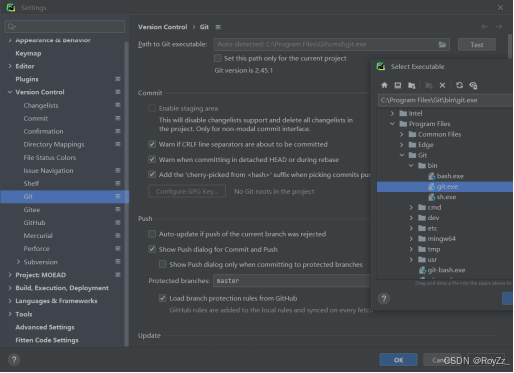This screenshot has height=373, width=514.
Task: Click the Test button for Git executable
Action: 477,45
